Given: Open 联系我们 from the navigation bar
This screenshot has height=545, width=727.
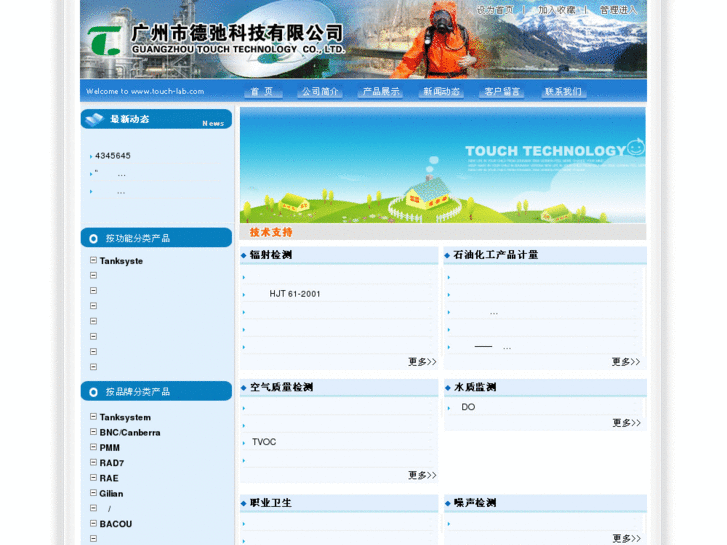Looking at the screenshot, I should point(563,92).
